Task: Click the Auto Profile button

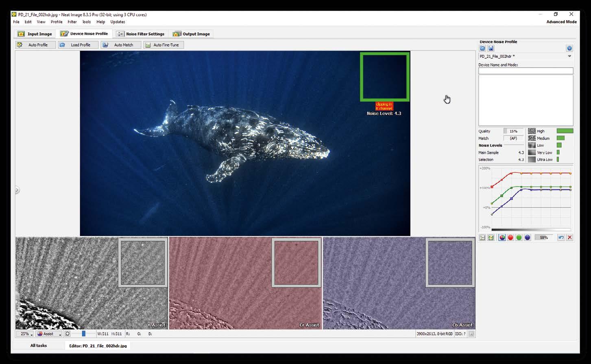Action: click(35, 45)
